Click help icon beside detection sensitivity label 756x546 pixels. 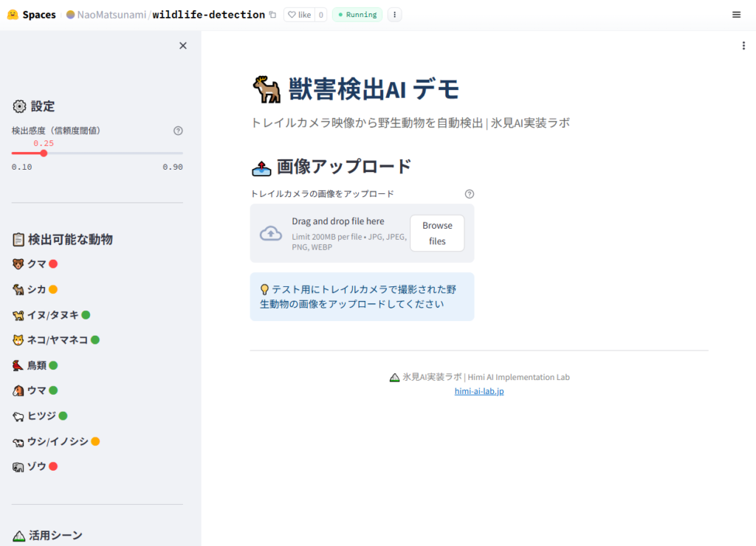point(178,131)
